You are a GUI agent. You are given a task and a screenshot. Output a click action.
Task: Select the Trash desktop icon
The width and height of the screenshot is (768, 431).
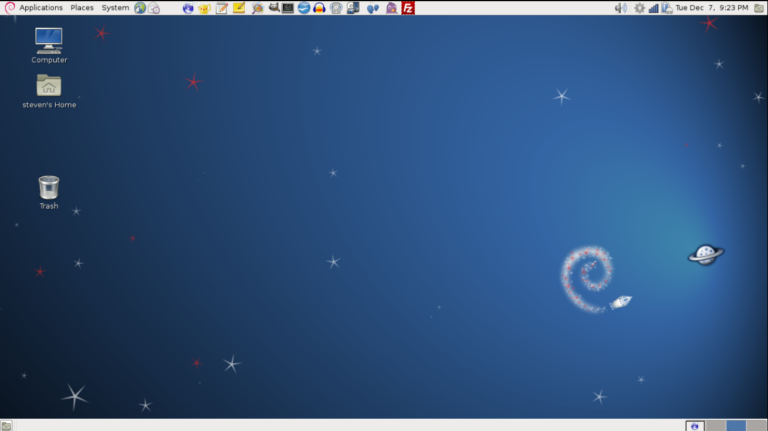pyautogui.click(x=48, y=192)
